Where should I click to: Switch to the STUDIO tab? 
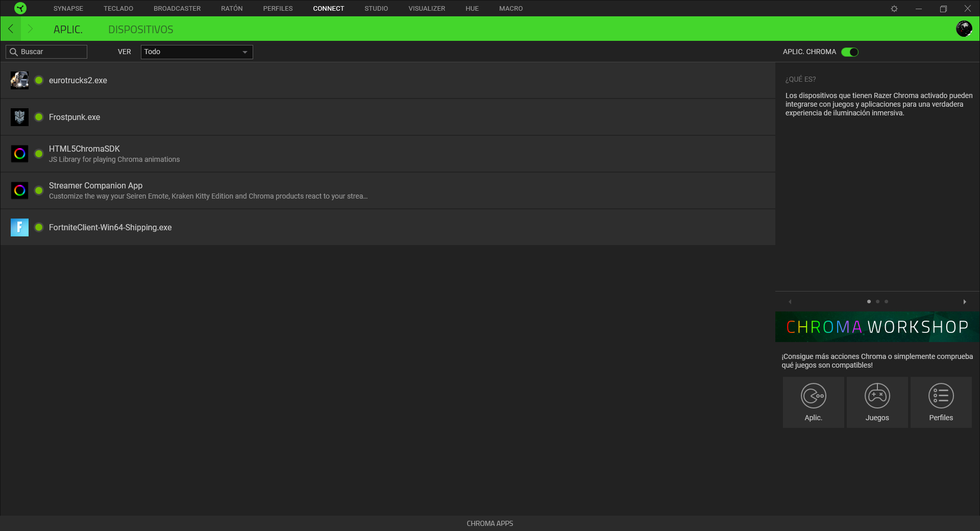(x=376, y=9)
